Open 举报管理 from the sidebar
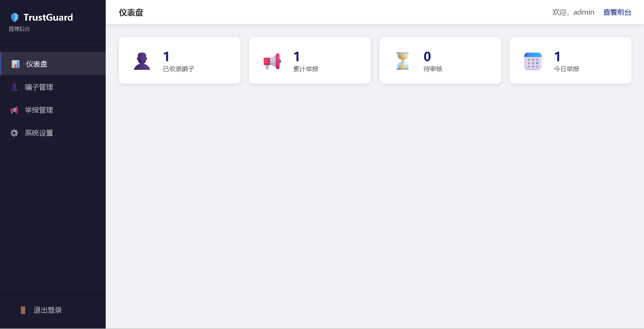The image size is (644, 329). [39, 110]
